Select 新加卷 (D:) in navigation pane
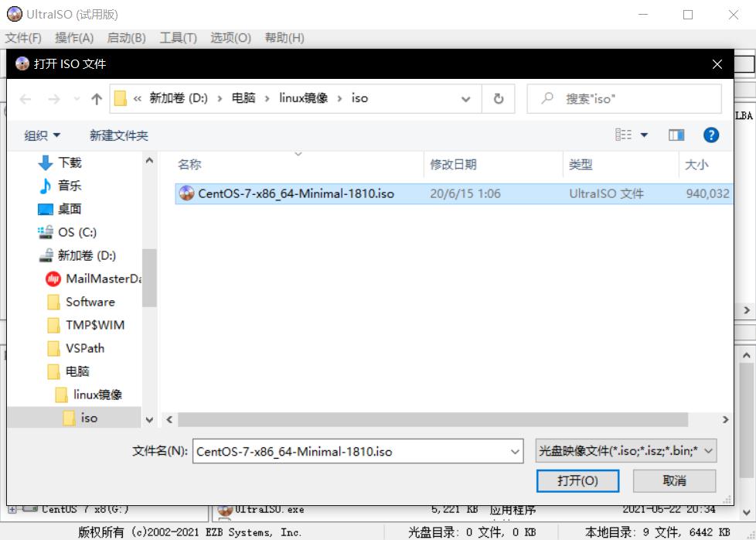The image size is (756, 540). coord(87,255)
